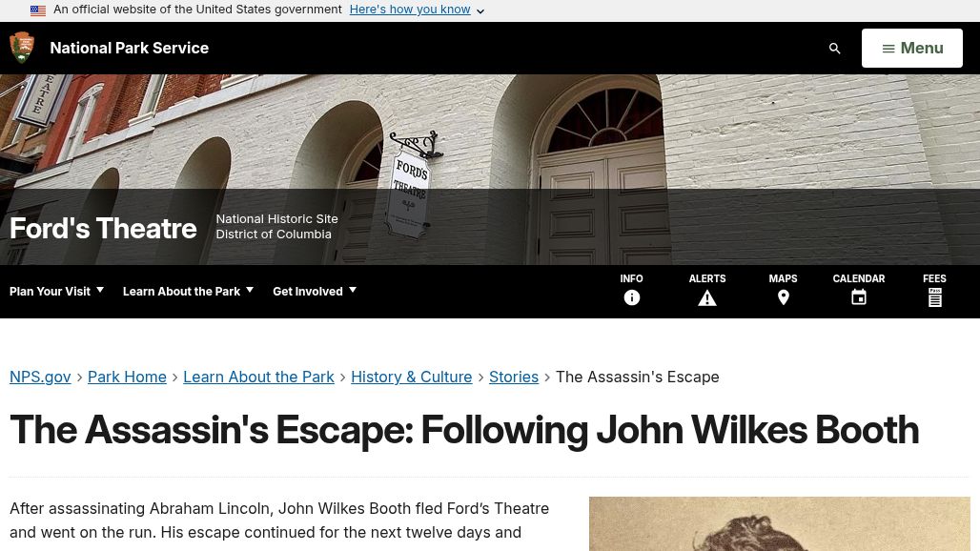Open Maps with the location pin icon
Image resolution: width=980 pixels, height=551 pixels.
[x=783, y=298]
